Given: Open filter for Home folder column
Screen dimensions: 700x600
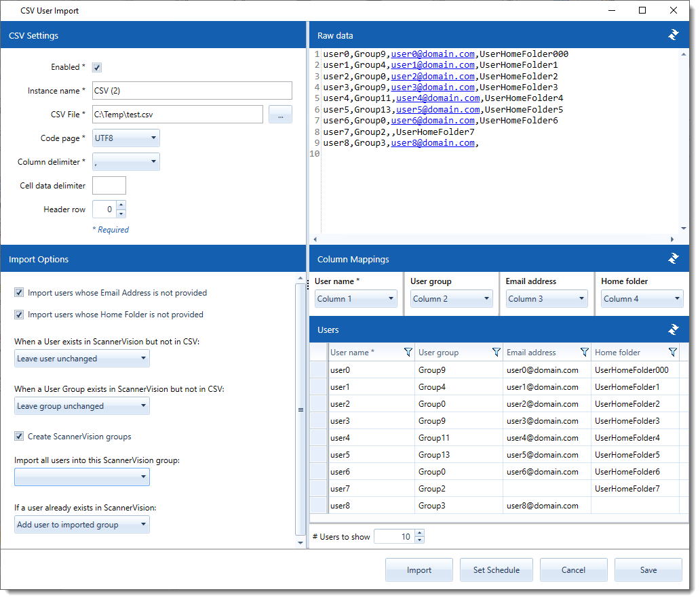Looking at the screenshot, I should [672, 353].
